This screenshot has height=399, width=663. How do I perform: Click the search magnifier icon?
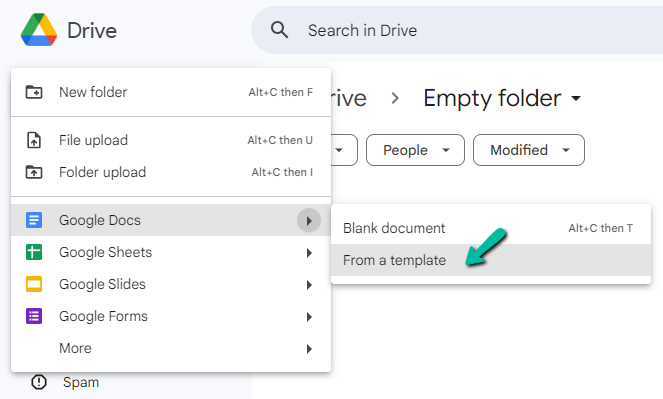[x=279, y=30]
